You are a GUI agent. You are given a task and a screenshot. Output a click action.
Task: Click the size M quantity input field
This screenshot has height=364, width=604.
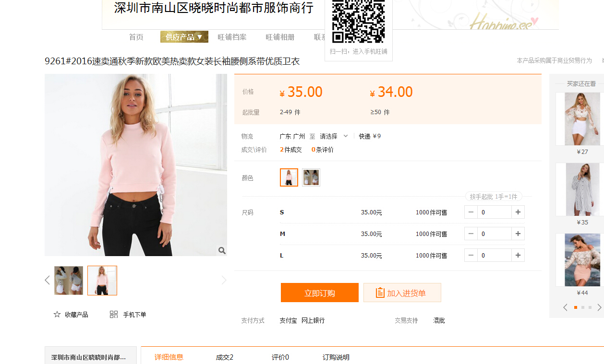[494, 234]
